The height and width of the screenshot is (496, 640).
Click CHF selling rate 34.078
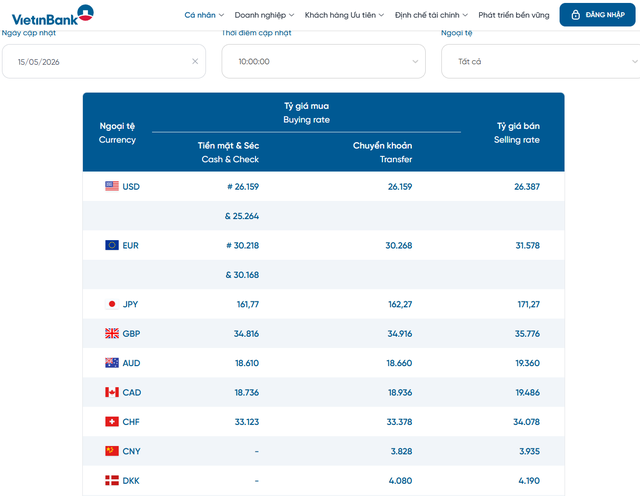527,422
